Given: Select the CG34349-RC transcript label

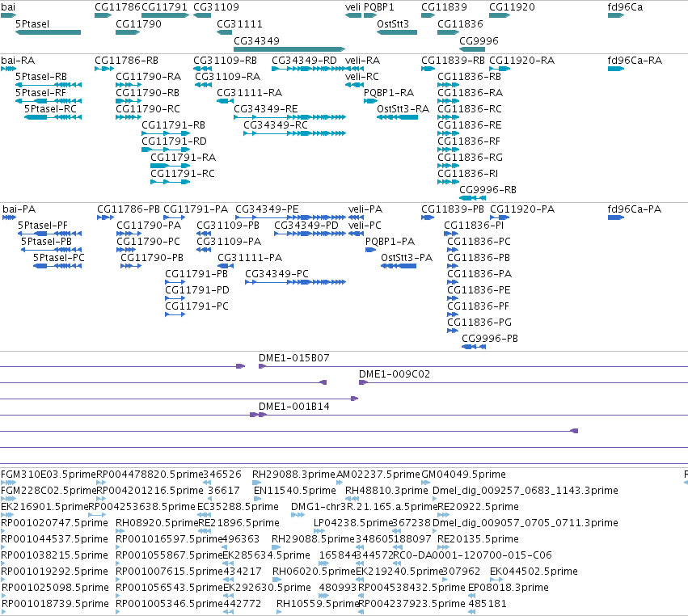Looking at the screenshot, I should [276, 125].
